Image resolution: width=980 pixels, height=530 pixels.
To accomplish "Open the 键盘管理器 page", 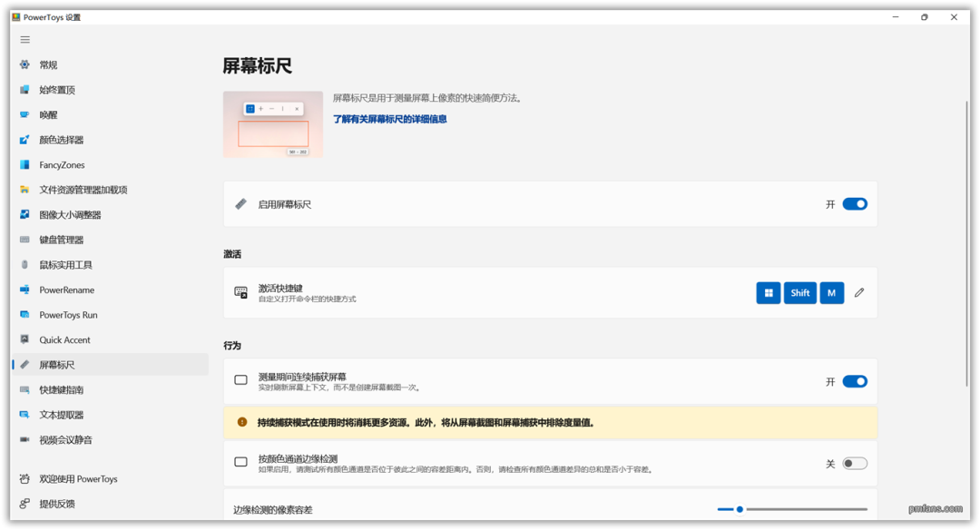I will click(111, 240).
